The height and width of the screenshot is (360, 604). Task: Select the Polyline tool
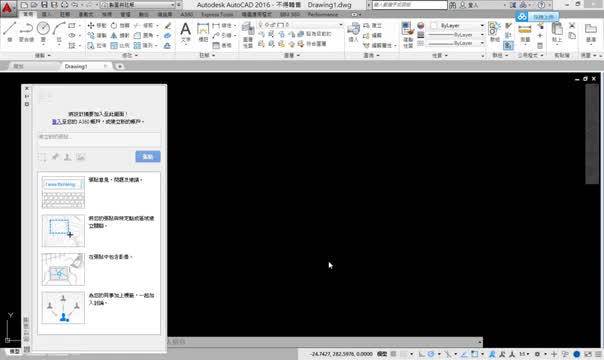(26, 28)
